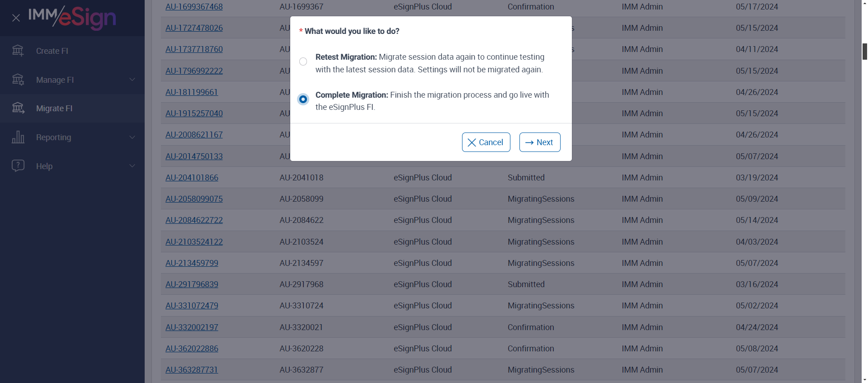
Task: Open the Migrate FI menu item
Action: click(54, 109)
